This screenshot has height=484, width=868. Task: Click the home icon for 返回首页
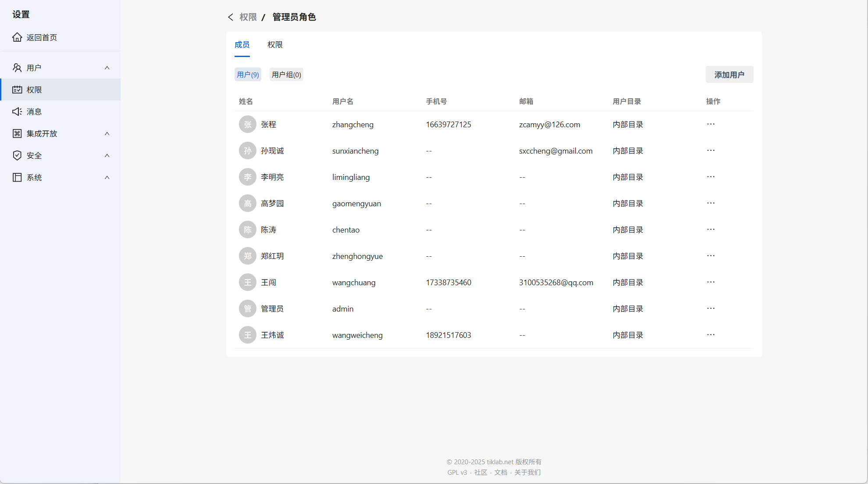pyautogui.click(x=17, y=37)
